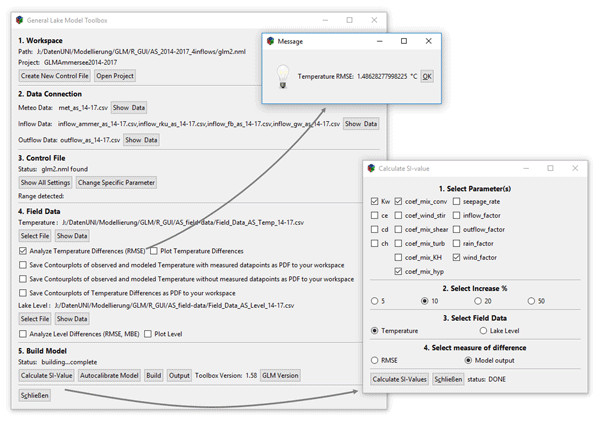Enable Analyze Level Differences (RMSE, MBE)
Image resolution: width=600 pixels, height=421 pixels.
pyautogui.click(x=23, y=333)
